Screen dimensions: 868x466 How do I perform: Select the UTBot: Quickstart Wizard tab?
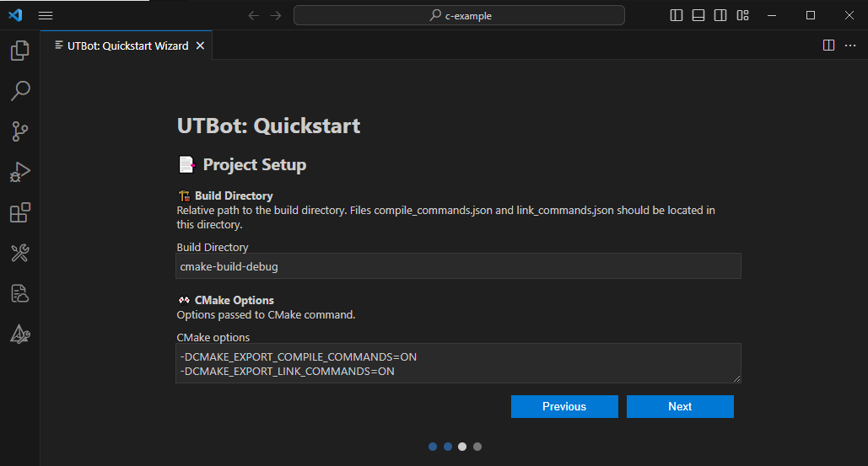pos(127,46)
